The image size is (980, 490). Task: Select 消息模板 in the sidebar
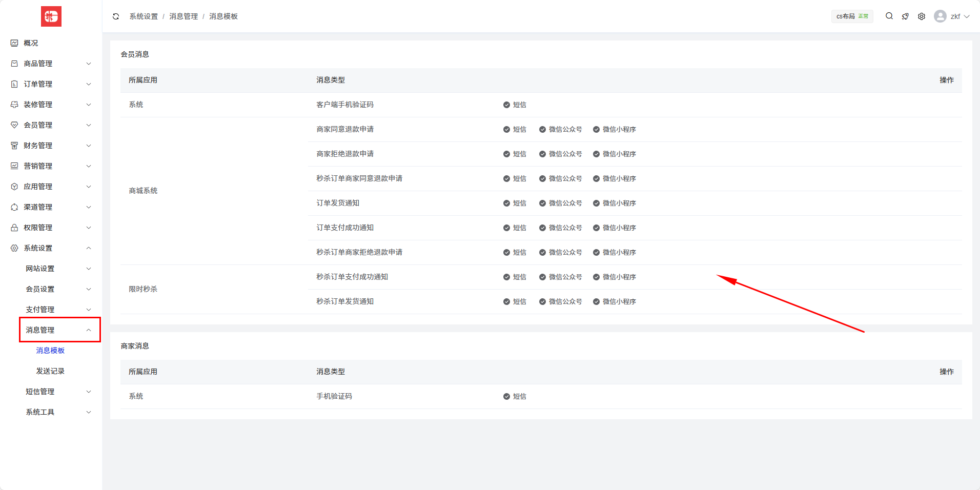click(50, 351)
